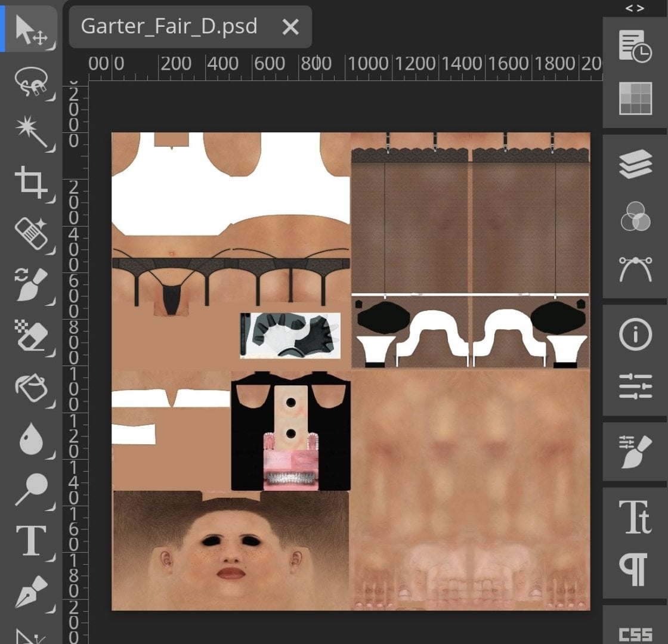The height and width of the screenshot is (644, 668).
Task: Select the Paint Bucket tool
Action: click(x=31, y=387)
